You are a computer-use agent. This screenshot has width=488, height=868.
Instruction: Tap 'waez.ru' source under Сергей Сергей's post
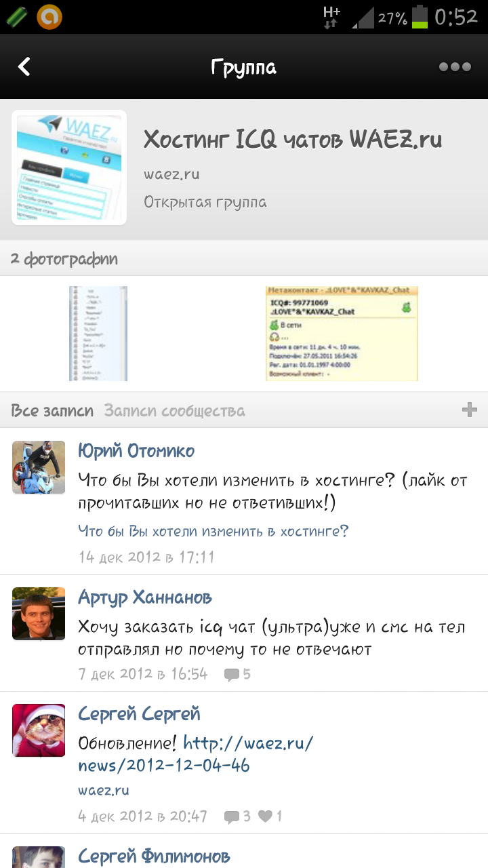click(x=103, y=790)
